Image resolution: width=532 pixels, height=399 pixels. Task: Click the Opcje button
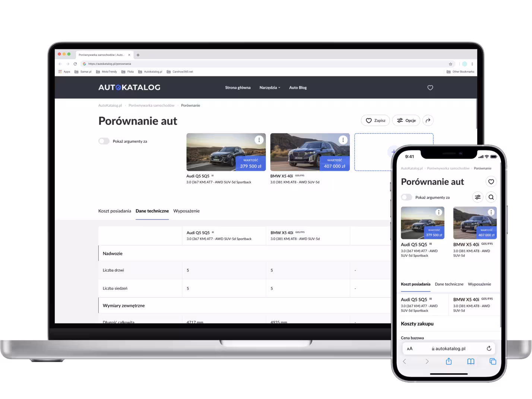coord(406,120)
